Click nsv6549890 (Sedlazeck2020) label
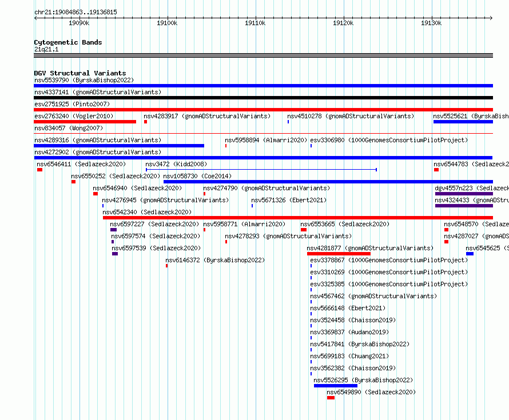Viewport: 509px width, 420px height. coord(371,392)
